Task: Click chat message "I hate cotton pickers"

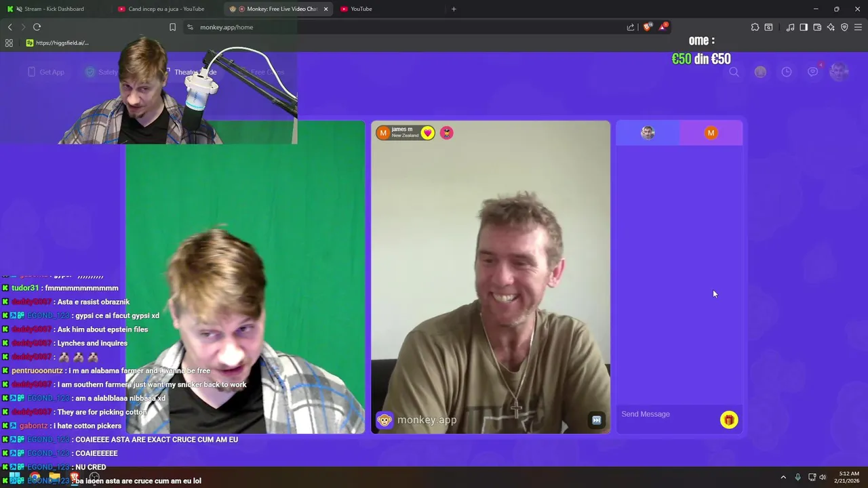Action: tap(87, 426)
